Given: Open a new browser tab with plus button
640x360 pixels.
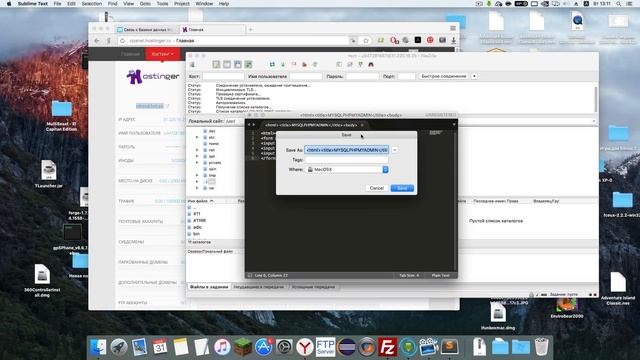Looking at the screenshot, I should (251, 29).
